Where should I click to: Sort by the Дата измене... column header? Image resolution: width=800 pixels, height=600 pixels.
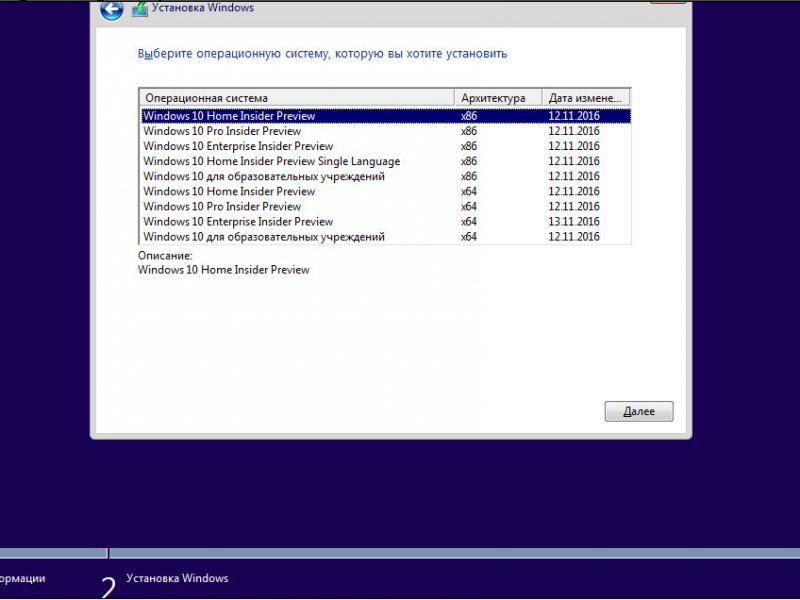[586, 97]
